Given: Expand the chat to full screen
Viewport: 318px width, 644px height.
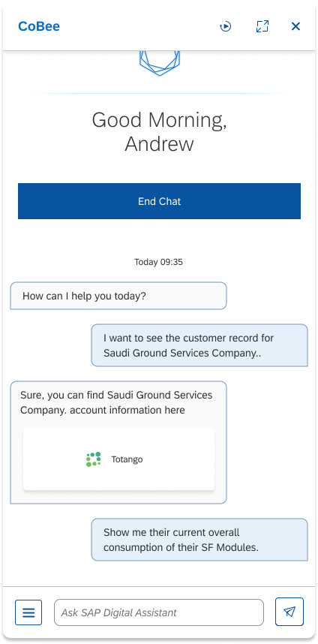Looking at the screenshot, I should click(x=262, y=26).
